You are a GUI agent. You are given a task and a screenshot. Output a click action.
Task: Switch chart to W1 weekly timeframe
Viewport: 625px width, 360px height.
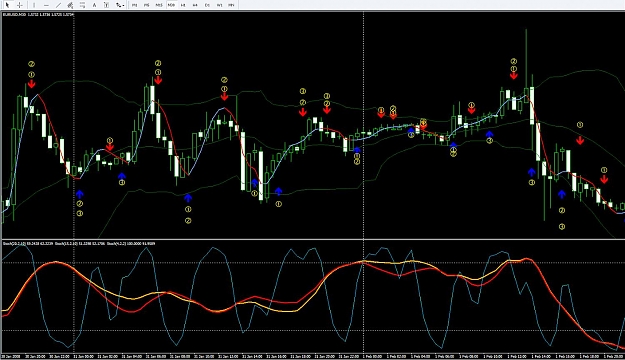pyautogui.click(x=220, y=5)
